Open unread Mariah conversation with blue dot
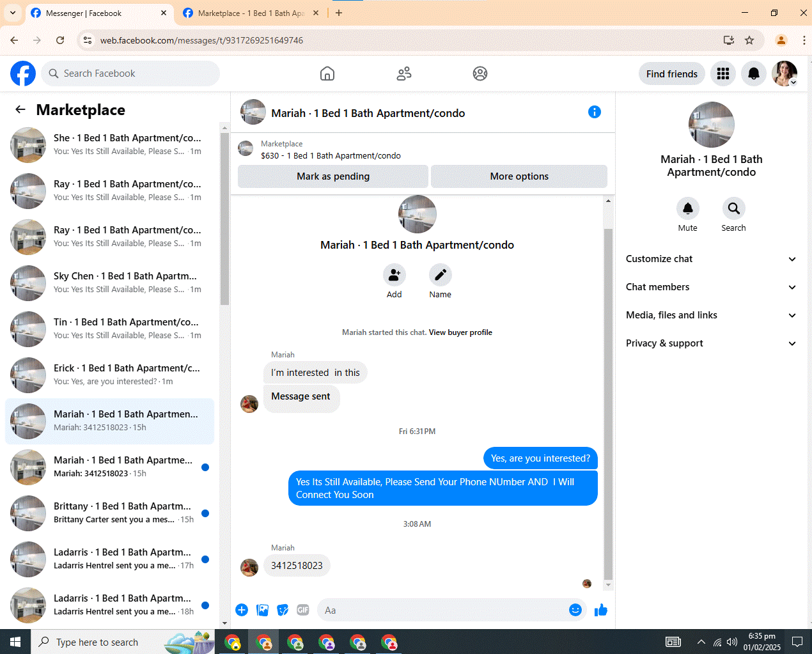The width and height of the screenshot is (812, 654). [110, 467]
